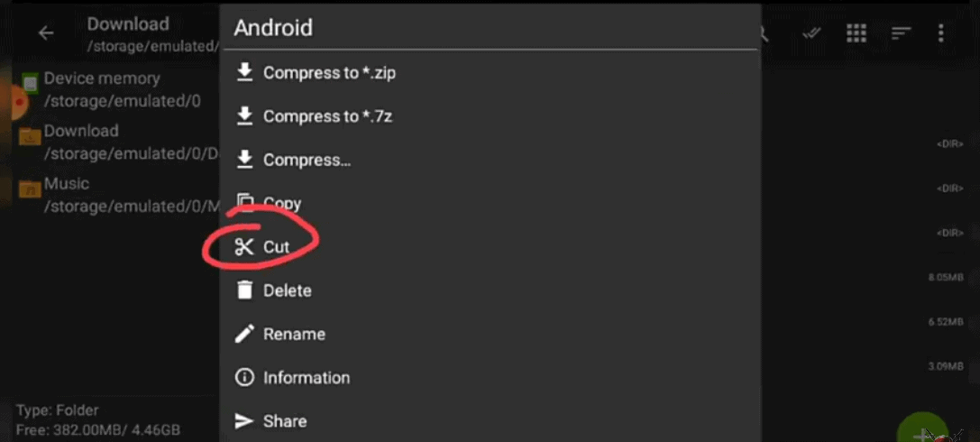The width and height of the screenshot is (980, 442).
Task: Select Cut from the context menu
Action: pos(490,247)
